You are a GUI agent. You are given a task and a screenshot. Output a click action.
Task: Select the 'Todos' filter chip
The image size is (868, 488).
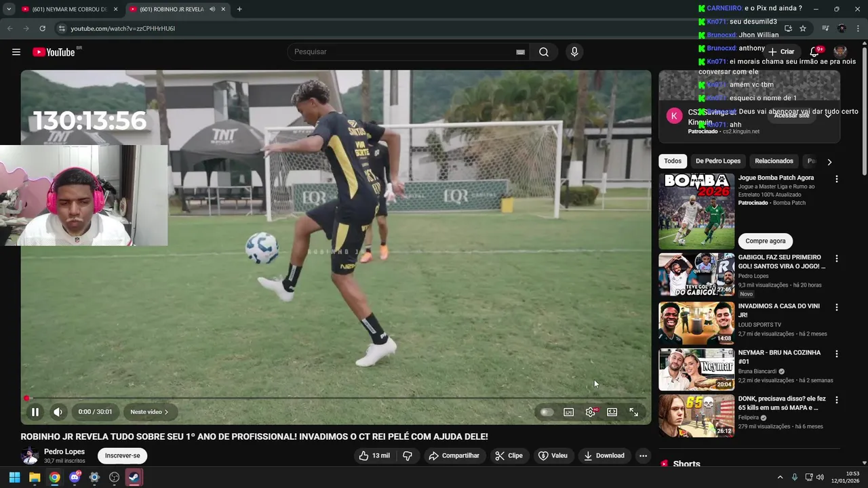673,161
